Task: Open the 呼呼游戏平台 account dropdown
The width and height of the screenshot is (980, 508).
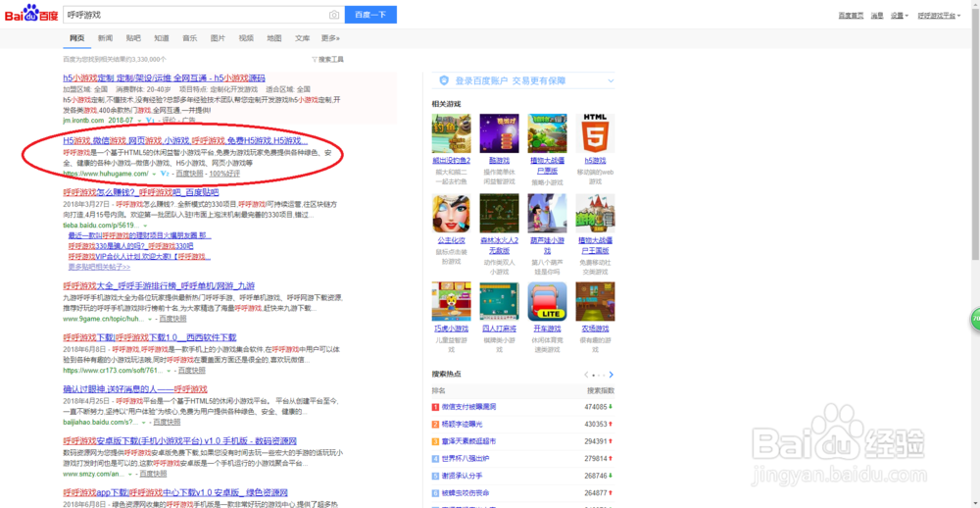Action: tap(939, 16)
